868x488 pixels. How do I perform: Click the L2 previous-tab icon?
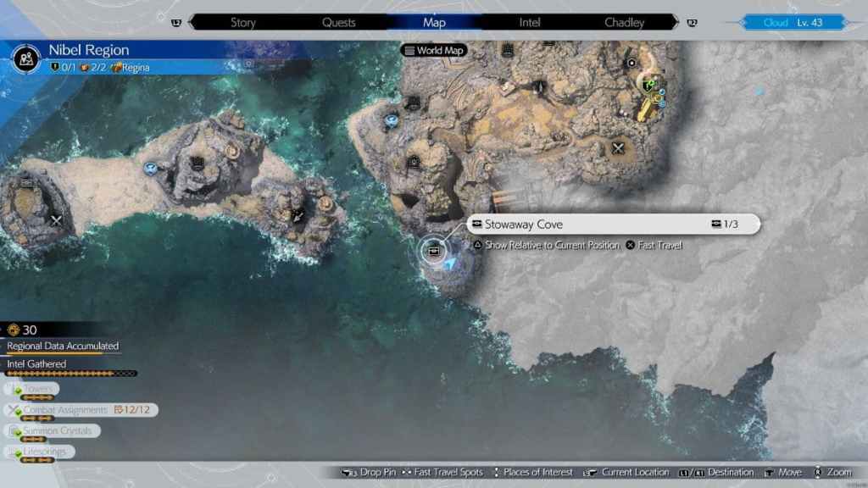[x=176, y=23]
